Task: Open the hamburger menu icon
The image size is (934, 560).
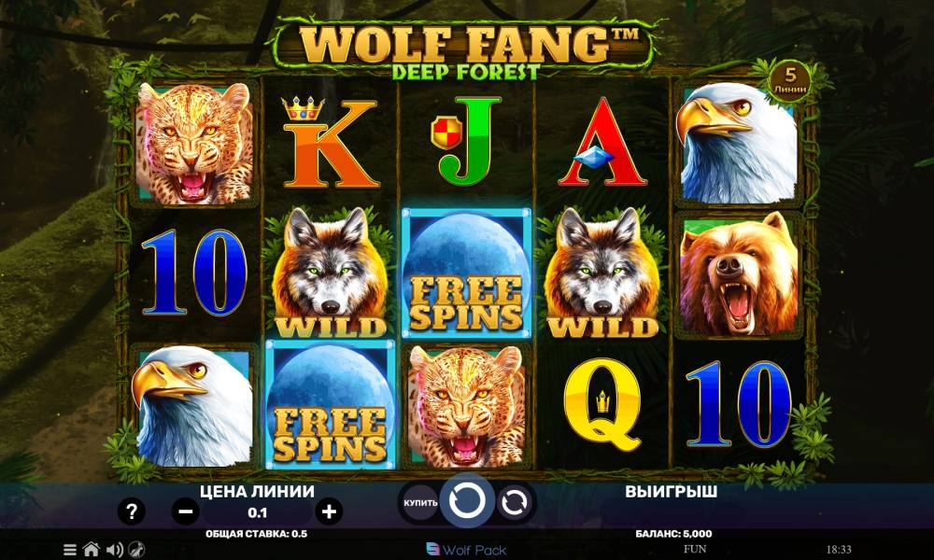Action: point(70,550)
